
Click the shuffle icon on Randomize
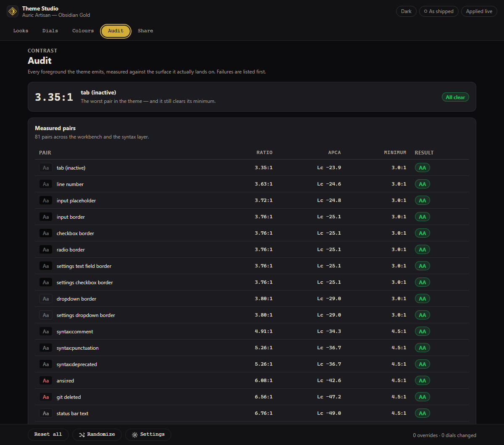(x=82, y=435)
